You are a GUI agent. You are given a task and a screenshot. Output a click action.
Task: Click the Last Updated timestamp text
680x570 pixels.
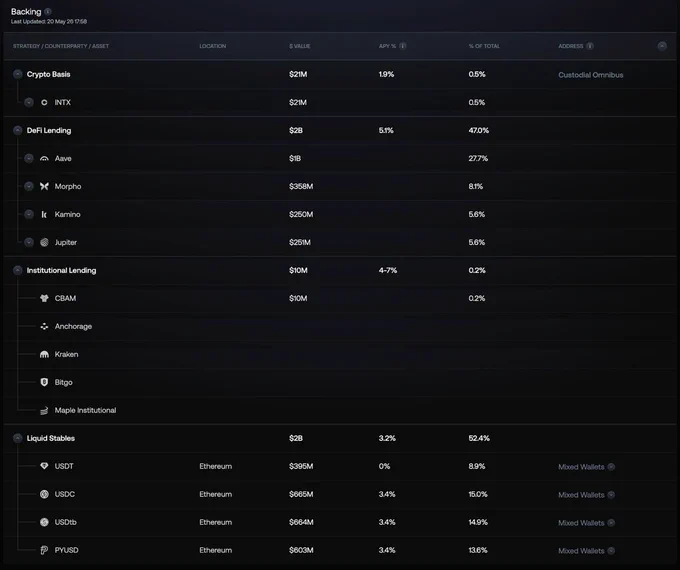49,21
